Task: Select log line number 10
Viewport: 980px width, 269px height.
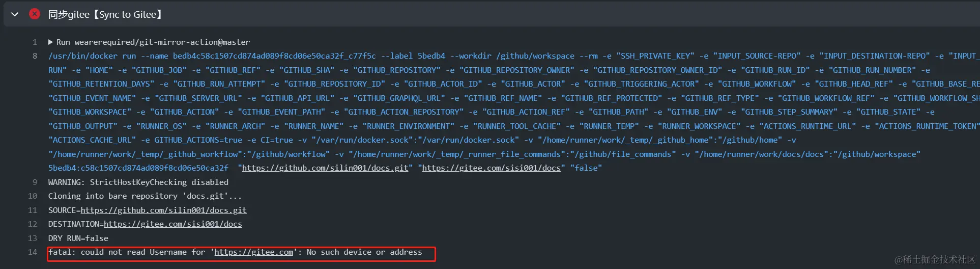Action: [33, 196]
